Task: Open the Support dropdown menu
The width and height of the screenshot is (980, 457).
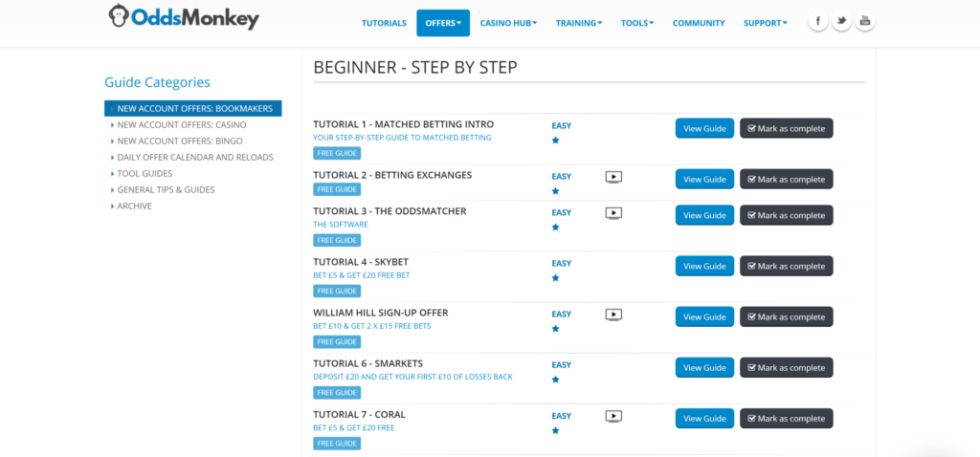Action: point(765,23)
